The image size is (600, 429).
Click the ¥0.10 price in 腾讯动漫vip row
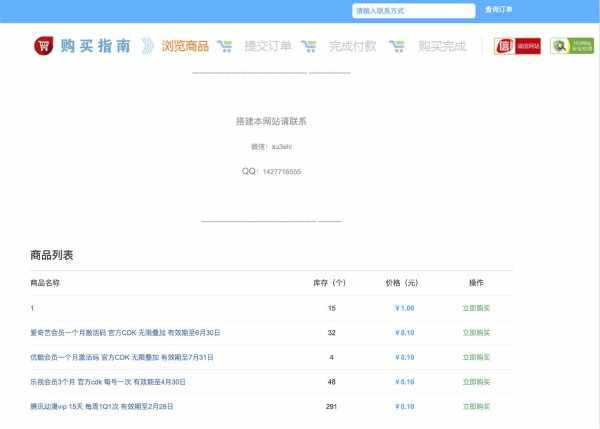coord(405,406)
